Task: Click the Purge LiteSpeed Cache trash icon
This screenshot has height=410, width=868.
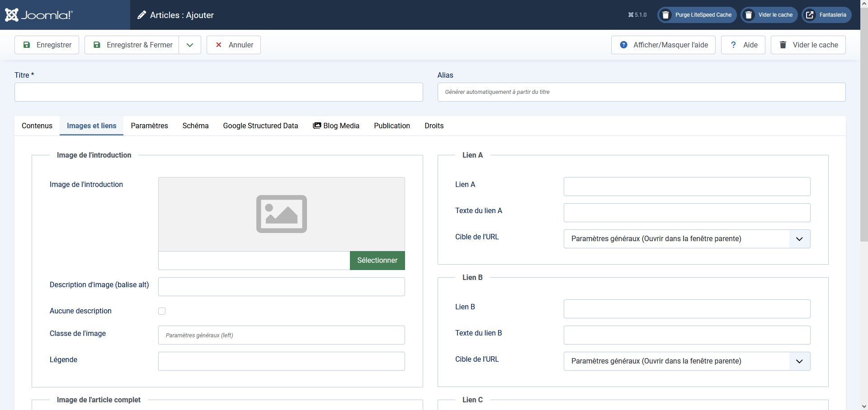Action: click(x=665, y=15)
